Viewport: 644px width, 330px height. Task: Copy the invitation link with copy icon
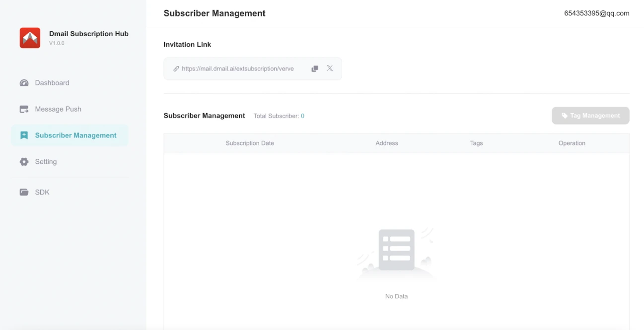314,69
